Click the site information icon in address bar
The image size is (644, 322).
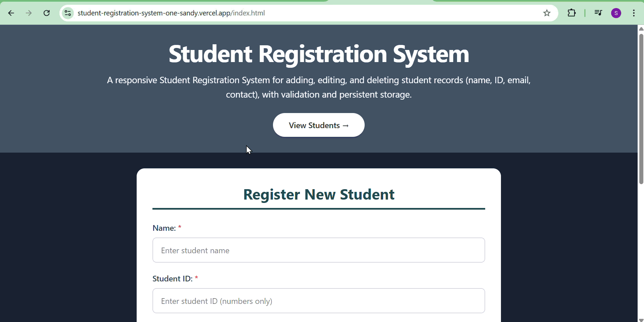tap(67, 13)
